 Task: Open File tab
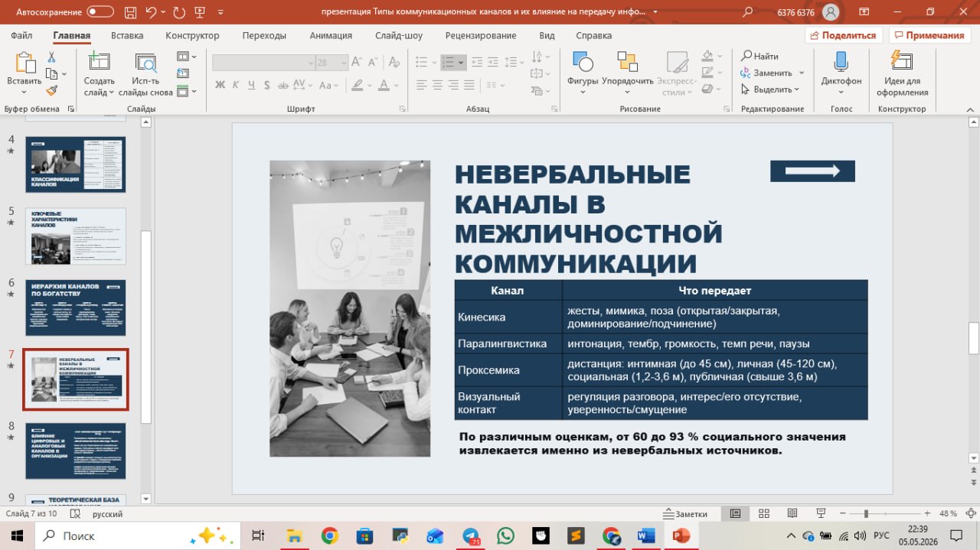[21, 35]
